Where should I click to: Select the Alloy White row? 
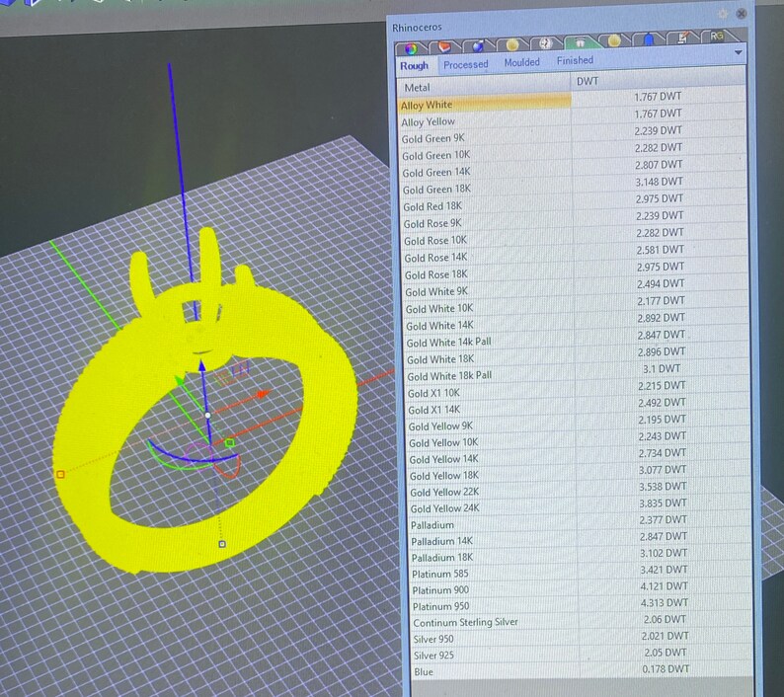573,101
